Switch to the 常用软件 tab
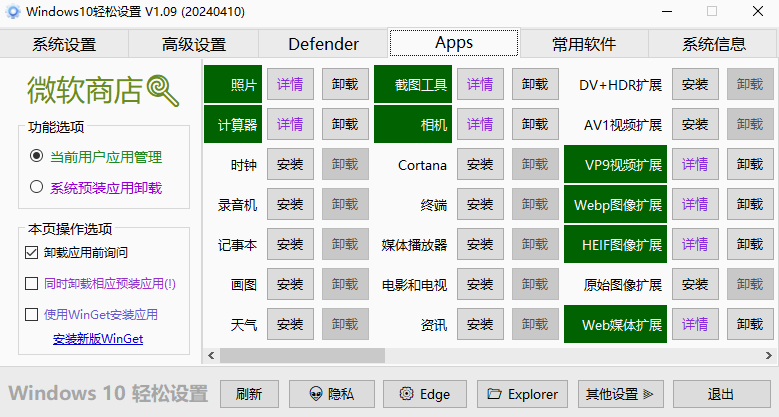 584,44
